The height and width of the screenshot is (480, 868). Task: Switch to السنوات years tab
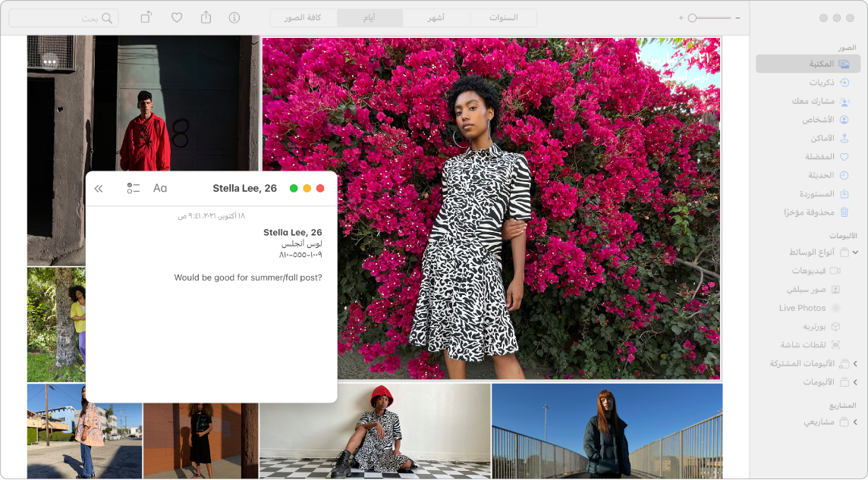(x=503, y=17)
